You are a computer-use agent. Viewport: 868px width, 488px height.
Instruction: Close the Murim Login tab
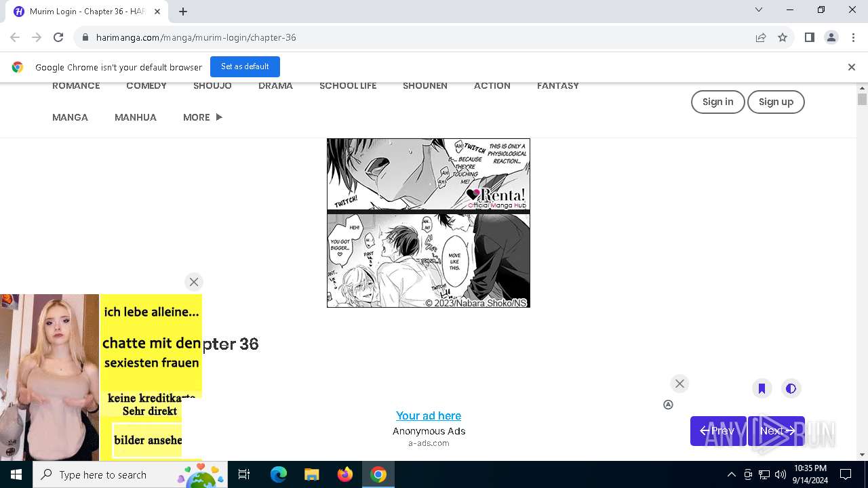[157, 12]
